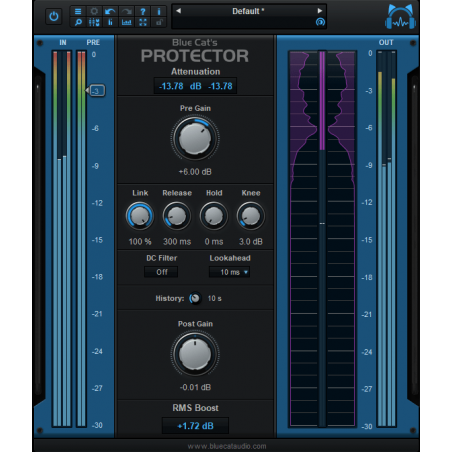Click the Blue Cat headphones logo
Image resolution: width=452 pixels, height=452 pixels.
(400, 17)
